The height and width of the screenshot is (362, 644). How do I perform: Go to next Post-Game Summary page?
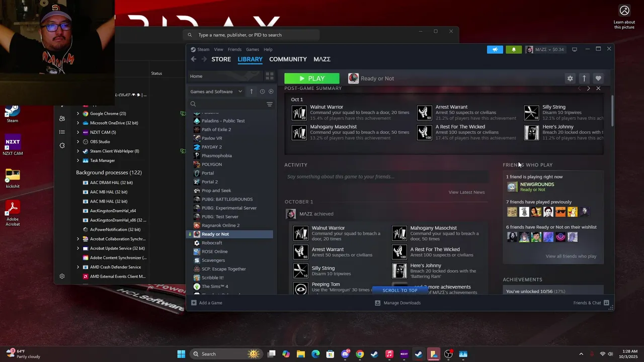pos(589,88)
